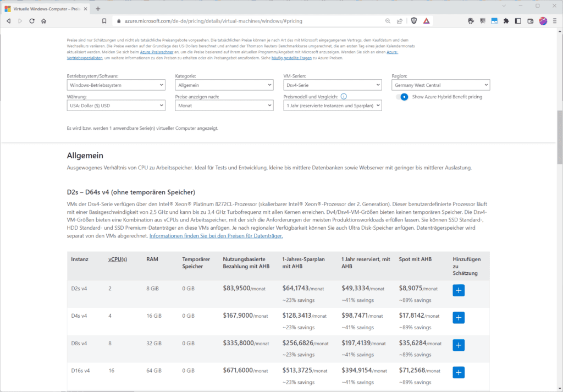Toggle Show Azure Hybrid Benefit pricing switch
The image size is (563, 392).
(402, 97)
